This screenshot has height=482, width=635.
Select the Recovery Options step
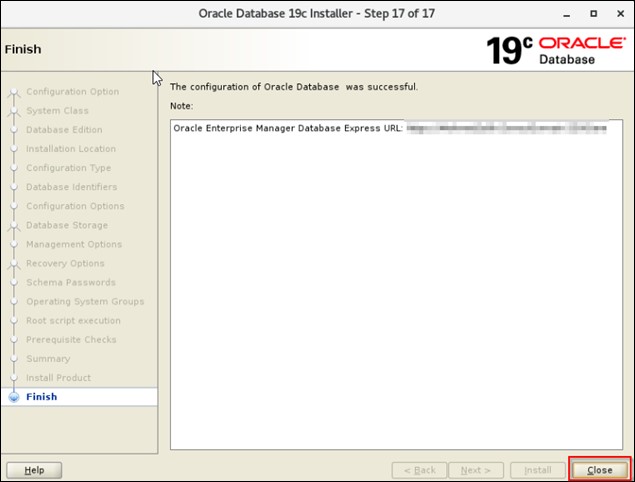(x=65, y=263)
